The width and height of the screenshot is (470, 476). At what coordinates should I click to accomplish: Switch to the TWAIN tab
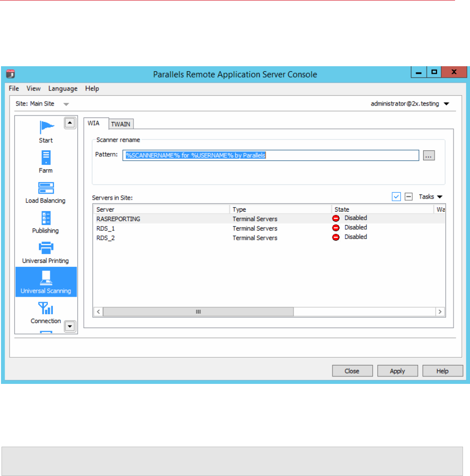[121, 124]
